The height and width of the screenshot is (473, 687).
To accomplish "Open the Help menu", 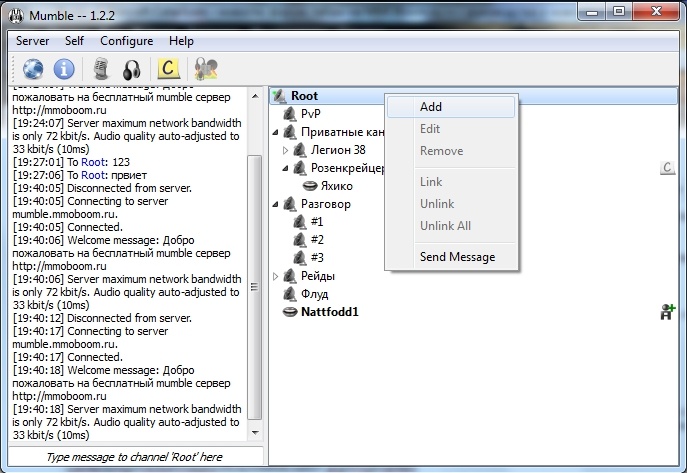I will pyautogui.click(x=181, y=41).
